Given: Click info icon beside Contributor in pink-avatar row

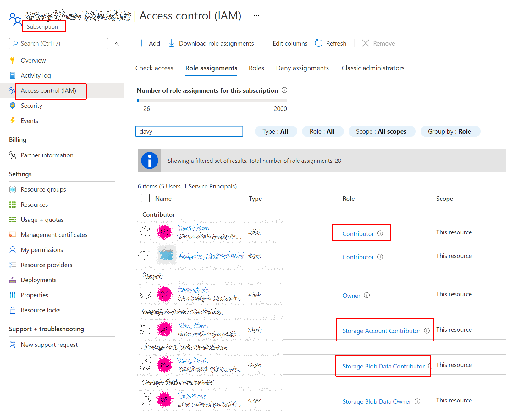Looking at the screenshot, I should (380, 233).
